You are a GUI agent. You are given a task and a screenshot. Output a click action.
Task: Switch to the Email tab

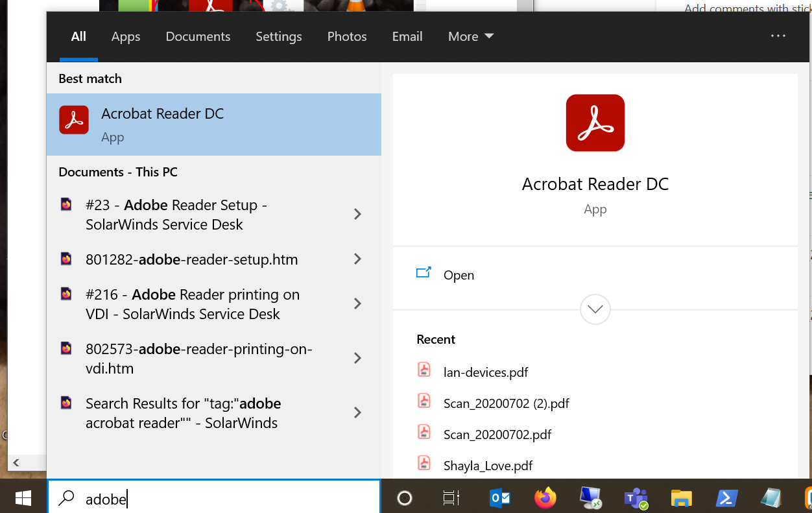pyautogui.click(x=407, y=36)
